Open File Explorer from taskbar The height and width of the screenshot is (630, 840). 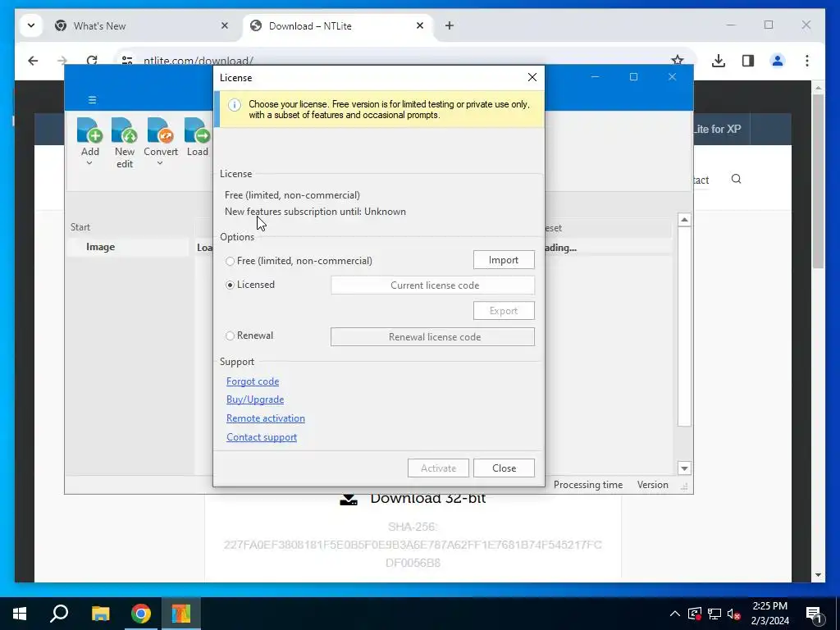click(x=100, y=614)
